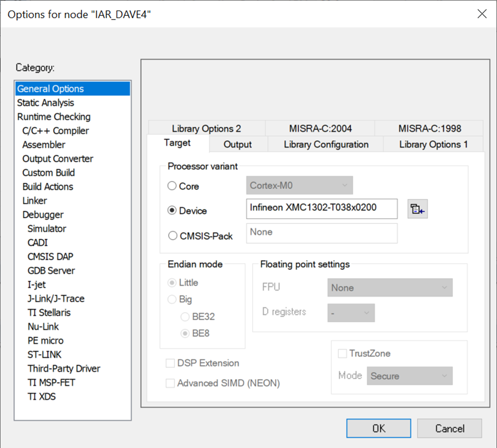Open the TrustZone Mode Secure dropdown

pos(410,376)
